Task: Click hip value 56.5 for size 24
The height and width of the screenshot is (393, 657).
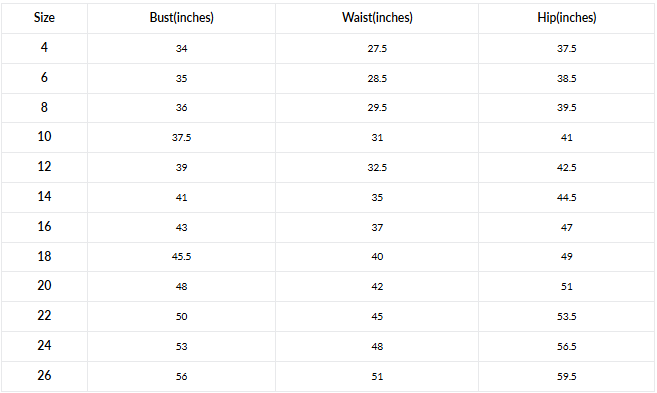Action: [566, 346]
